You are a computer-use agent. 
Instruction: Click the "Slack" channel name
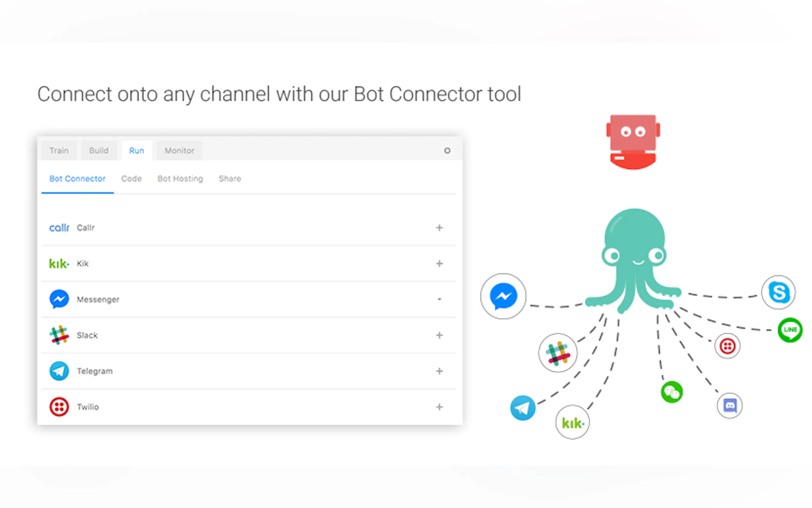tap(87, 335)
